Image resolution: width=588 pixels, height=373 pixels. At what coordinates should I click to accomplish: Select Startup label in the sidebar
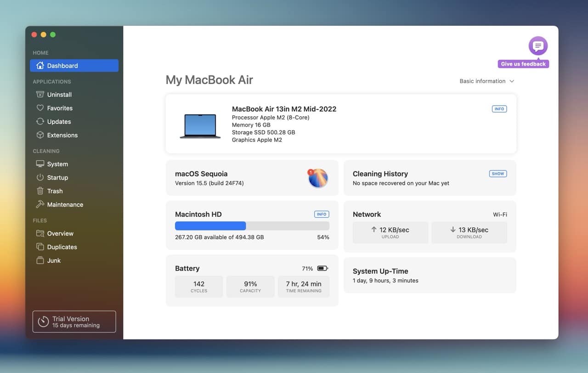tap(57, 177)
